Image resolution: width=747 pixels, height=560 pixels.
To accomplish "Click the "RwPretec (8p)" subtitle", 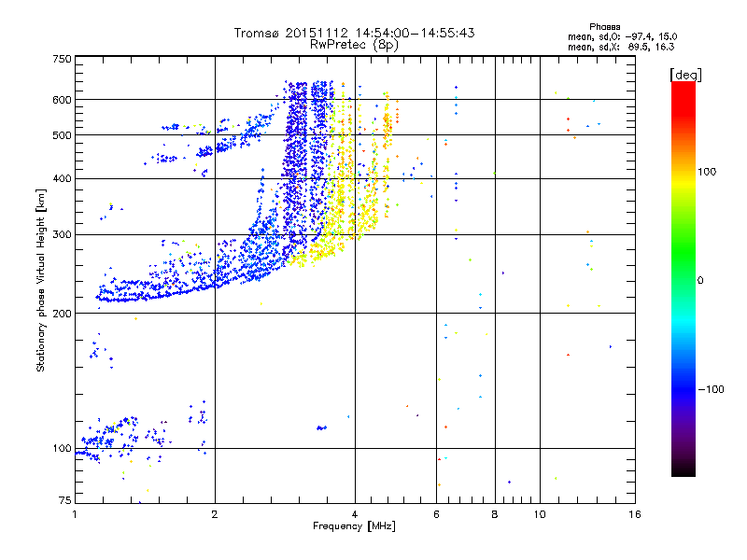I will (354, 45).
